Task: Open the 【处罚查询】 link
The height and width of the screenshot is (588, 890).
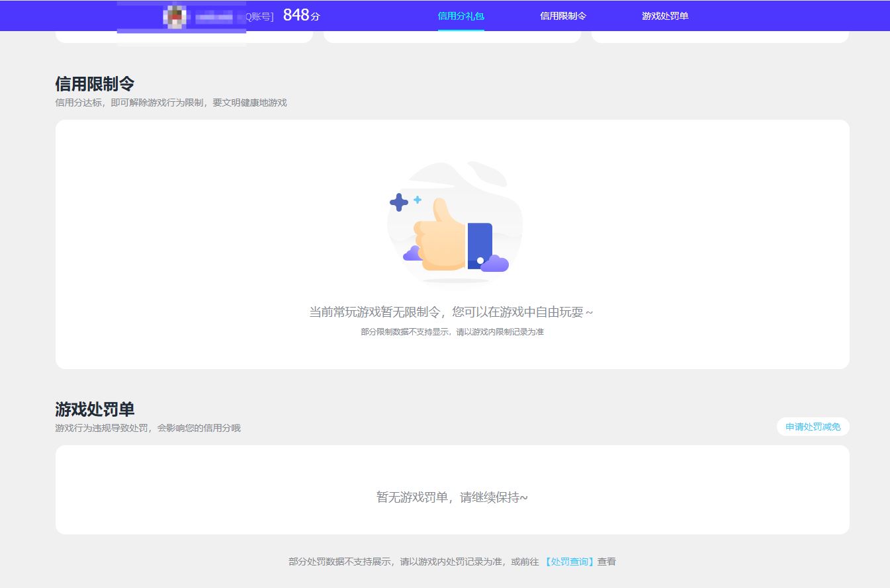Action: coord(569,562)
